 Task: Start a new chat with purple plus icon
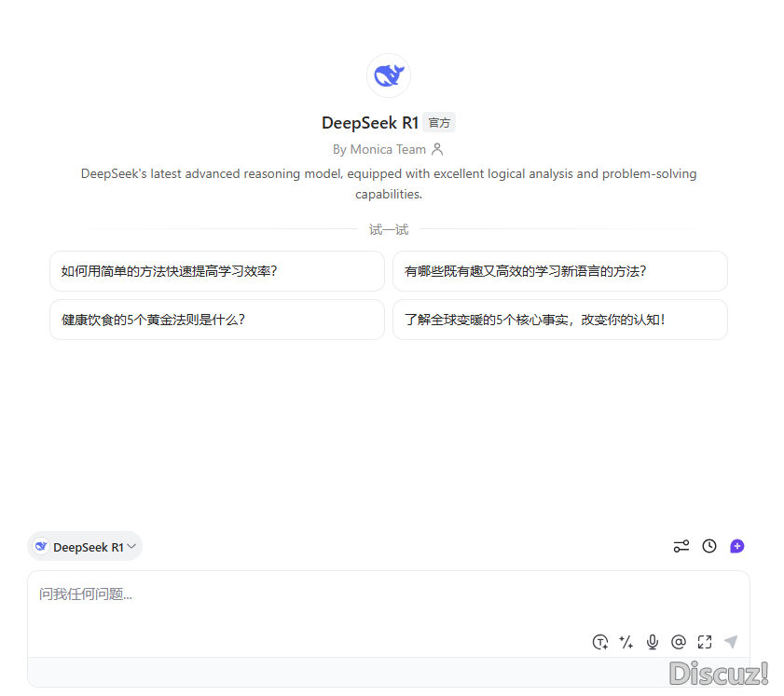pyautogui.click(x=737, y=546)
